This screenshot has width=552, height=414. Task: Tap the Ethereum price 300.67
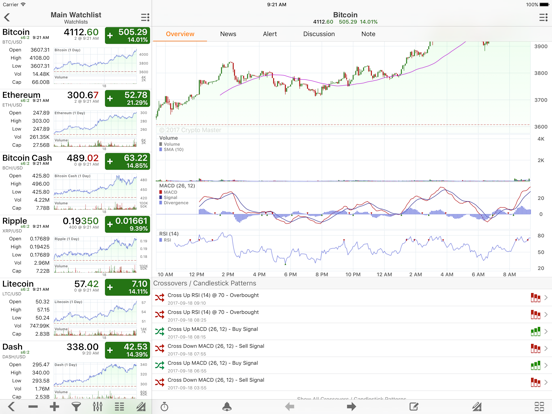pyautogui.click(x=83, y=95)
